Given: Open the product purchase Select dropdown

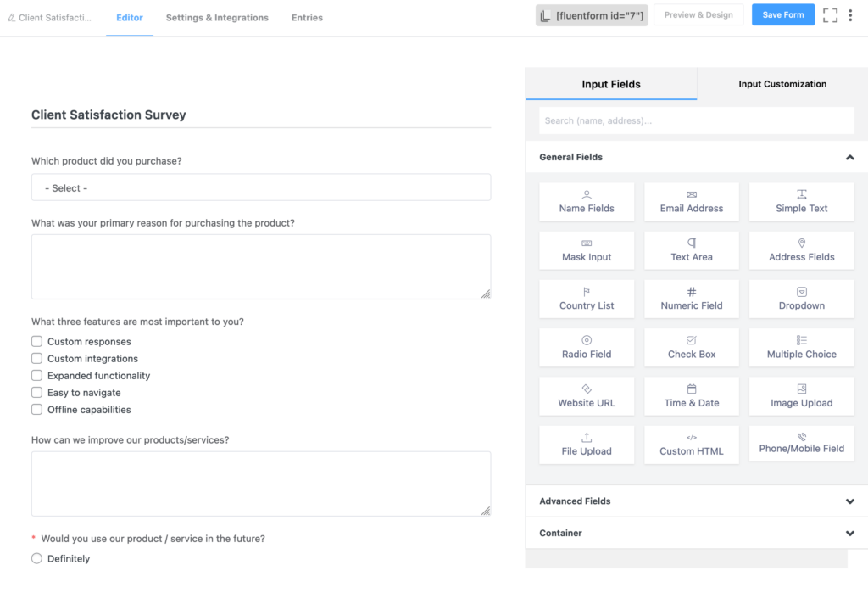Looking at the screenshot, I should coord(261,187).
